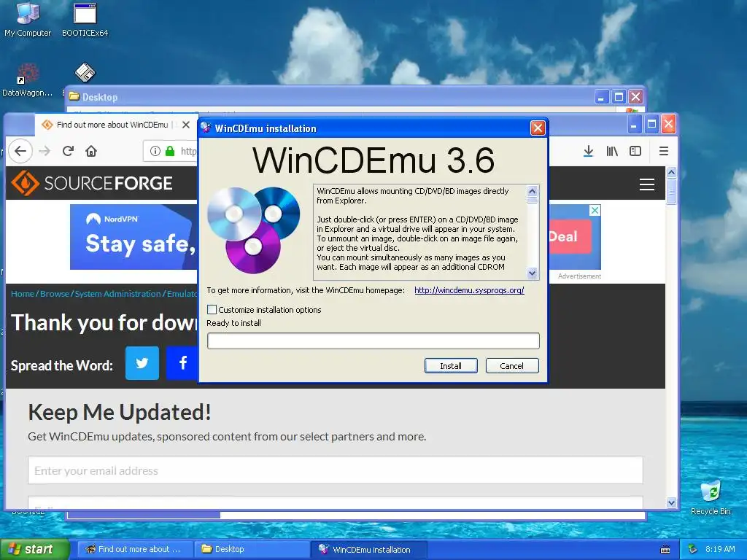The height and width of the screenshot is (560, 747).
Task: Open the wincdemu.sysprogs.org homepage link
Action: tap(469, 290)
